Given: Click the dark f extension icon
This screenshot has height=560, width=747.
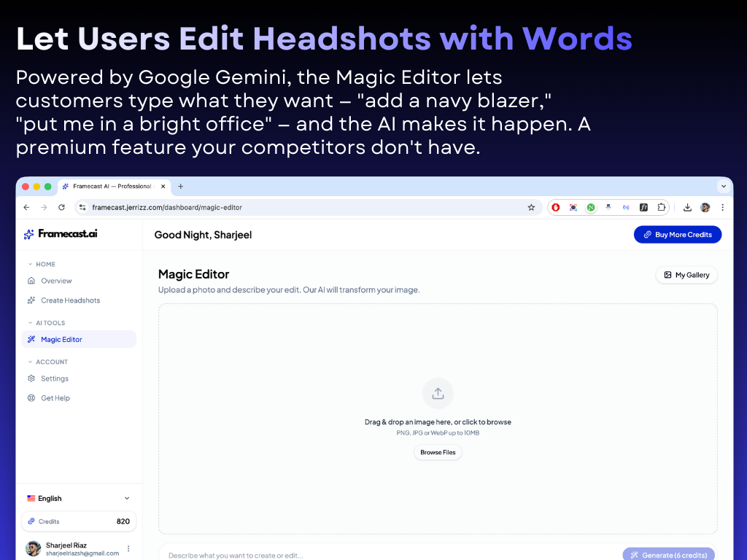Looking at the screenshot, I should pos(643,207).
